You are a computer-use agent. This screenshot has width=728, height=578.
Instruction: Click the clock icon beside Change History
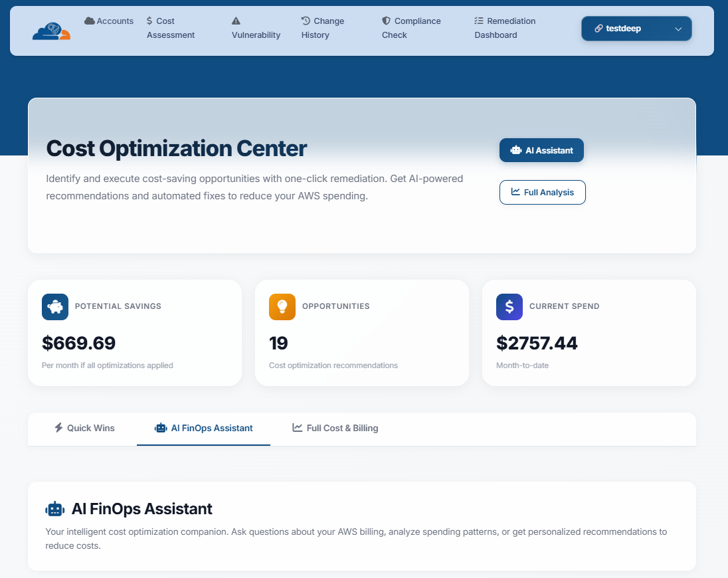click(306, 21)
